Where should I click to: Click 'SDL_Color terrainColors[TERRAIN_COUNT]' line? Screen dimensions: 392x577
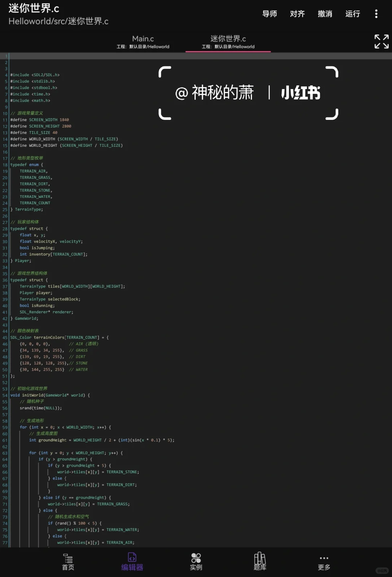[60, 338]
